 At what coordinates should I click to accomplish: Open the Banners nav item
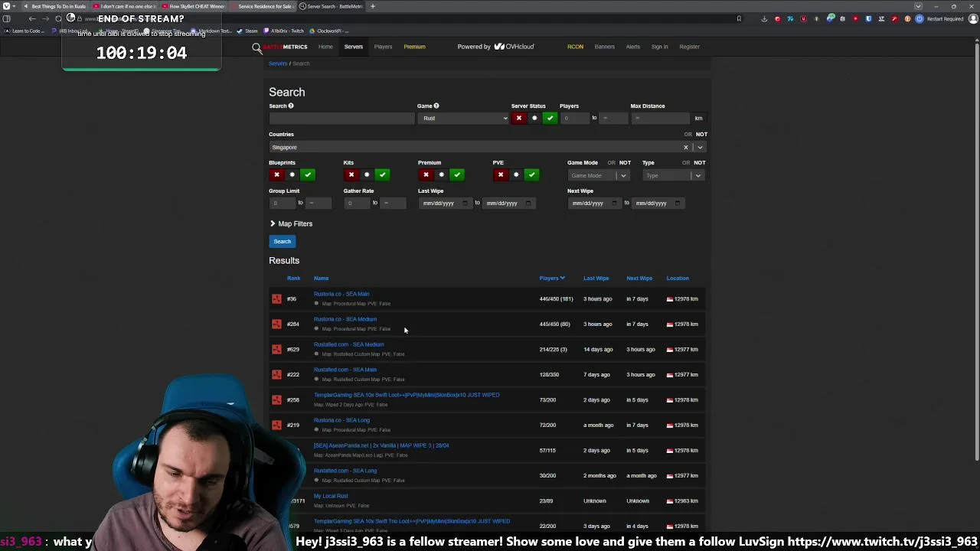point(605,47)
